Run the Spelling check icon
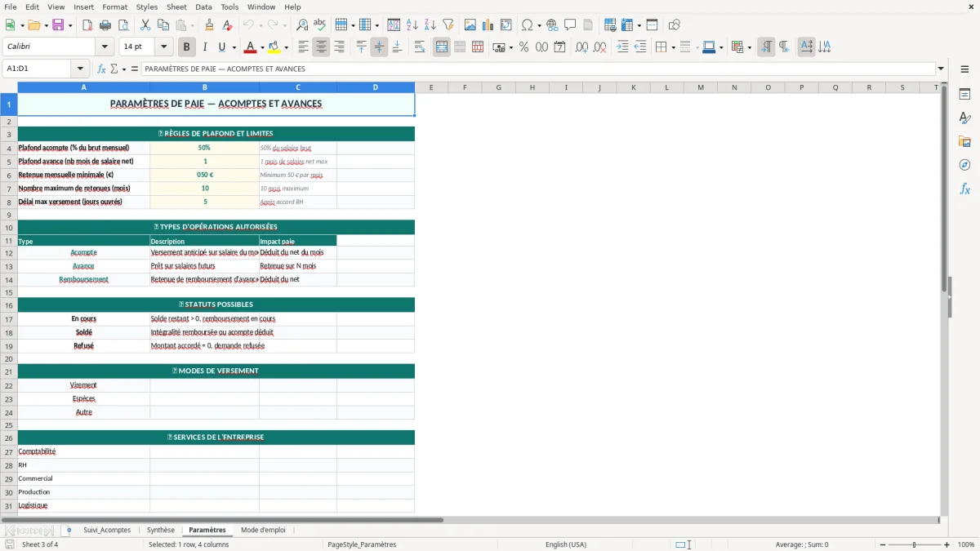The width and height of the screenshot is (980, 551). coord(319,25)
